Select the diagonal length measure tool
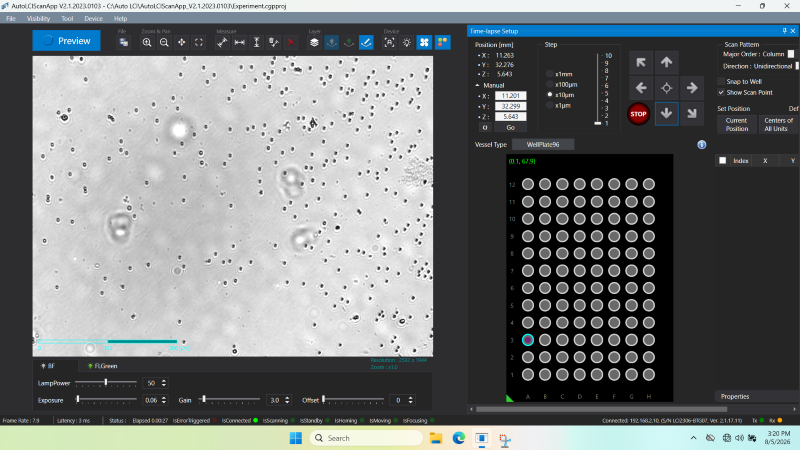This screenshot has height=450, width=800. (222, 42)
